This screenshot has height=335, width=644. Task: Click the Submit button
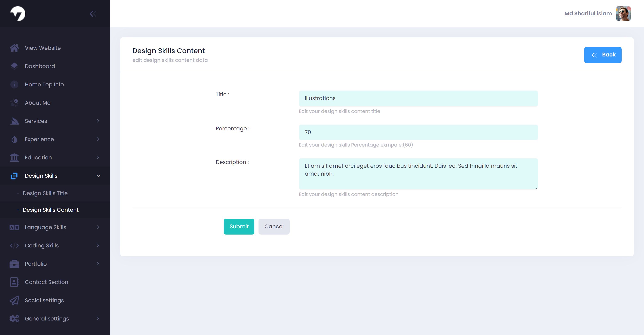tap(239, 226)
